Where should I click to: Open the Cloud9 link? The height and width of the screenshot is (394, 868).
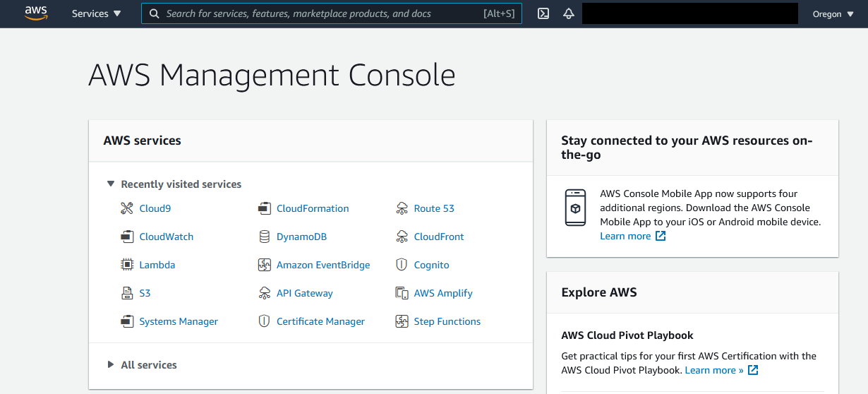coord(155,208)
